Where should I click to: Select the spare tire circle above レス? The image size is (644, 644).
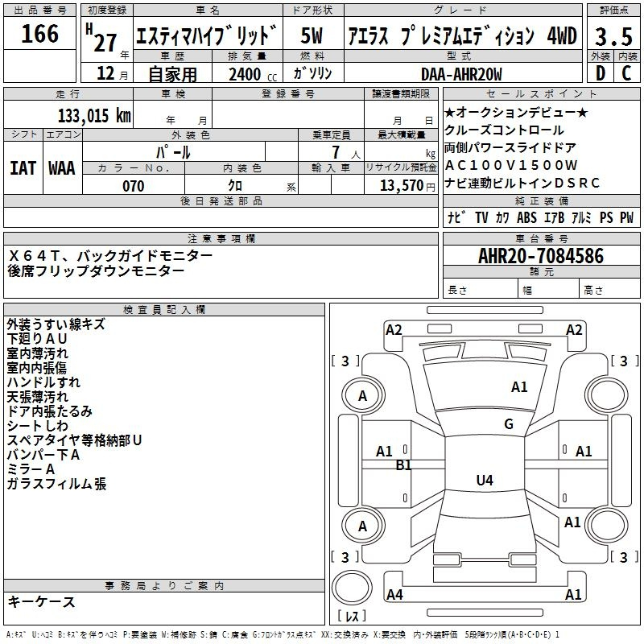352,588
